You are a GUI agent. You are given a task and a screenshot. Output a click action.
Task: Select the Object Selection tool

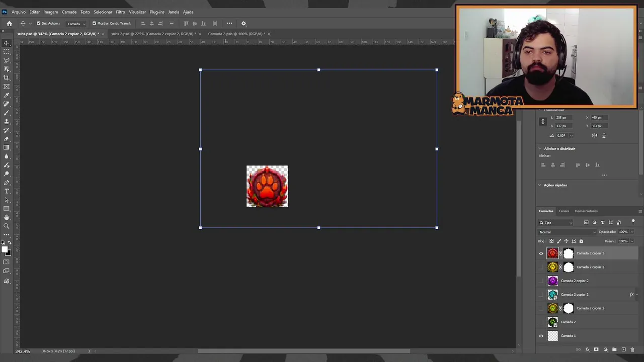tap(7, 69)
